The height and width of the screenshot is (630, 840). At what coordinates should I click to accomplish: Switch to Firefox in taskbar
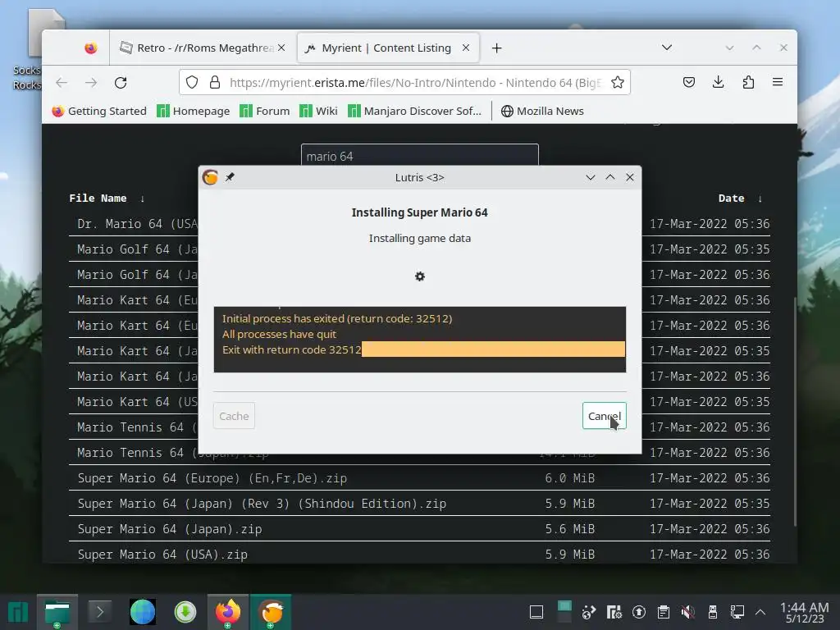[x=228, y=612]
